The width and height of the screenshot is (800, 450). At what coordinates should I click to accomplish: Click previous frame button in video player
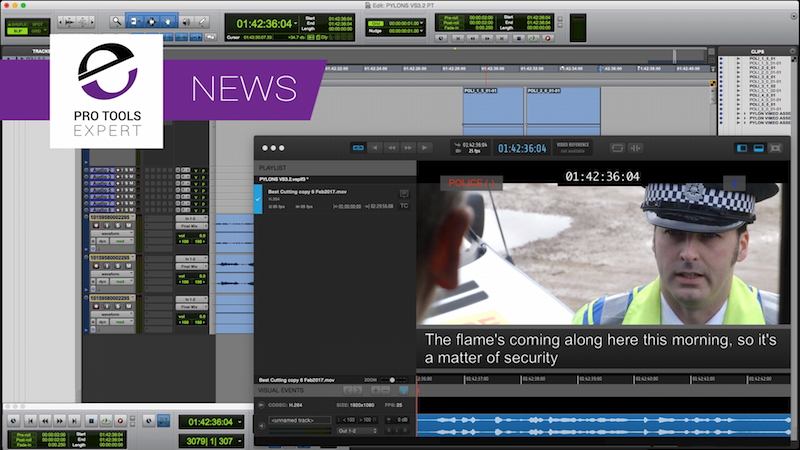[375, 148]
